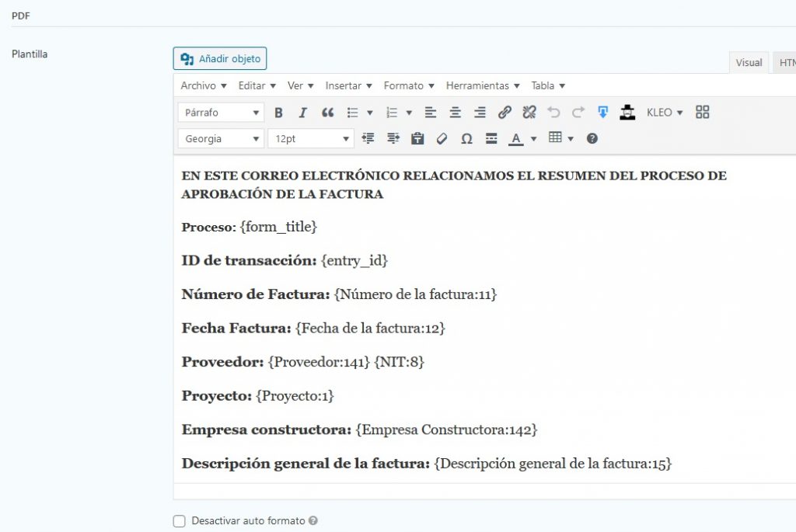
Task: Center align the text
Action: (x=456, y=113)
